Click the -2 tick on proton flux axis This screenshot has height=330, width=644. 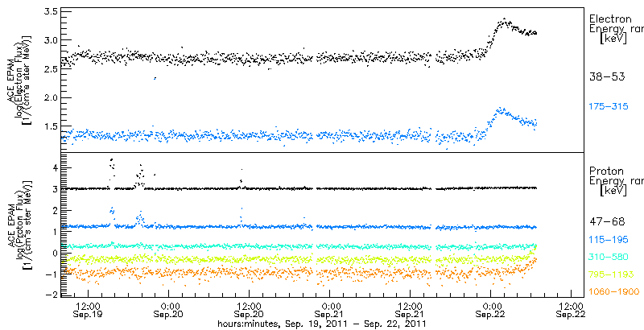pyautogui.click(x=52, y=295)
